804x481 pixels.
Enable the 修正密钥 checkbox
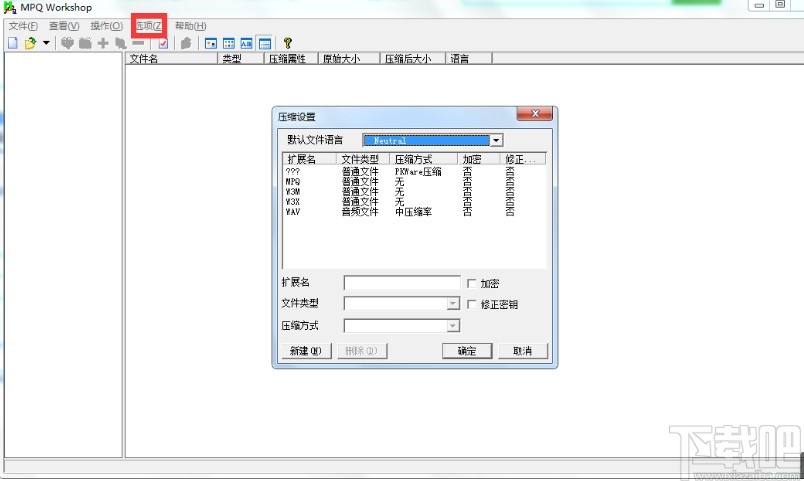point(472,305)
